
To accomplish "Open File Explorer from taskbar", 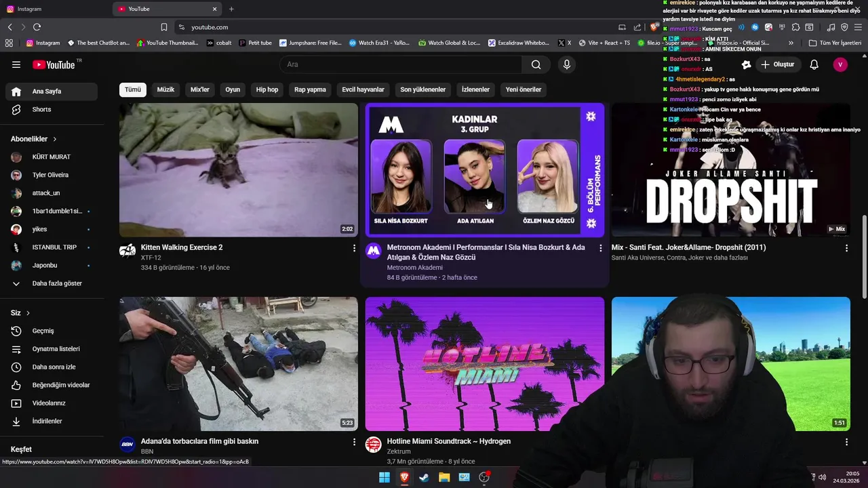I will click(444, 477).
